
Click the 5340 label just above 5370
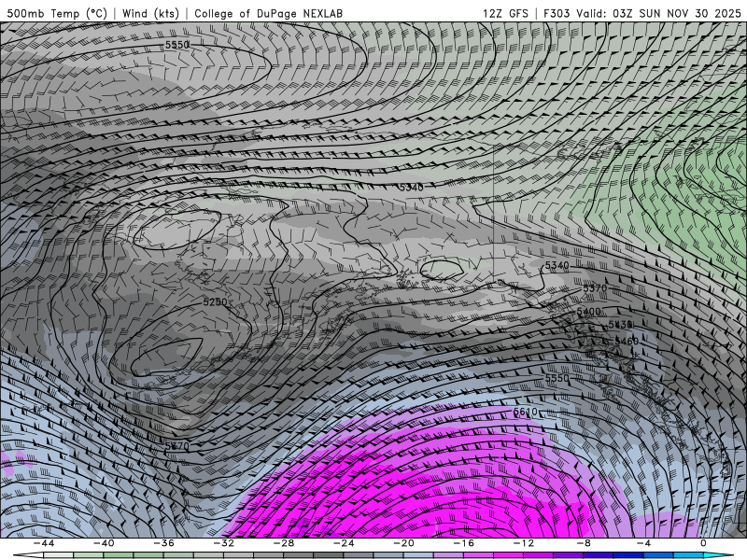(x=557, y=265)
